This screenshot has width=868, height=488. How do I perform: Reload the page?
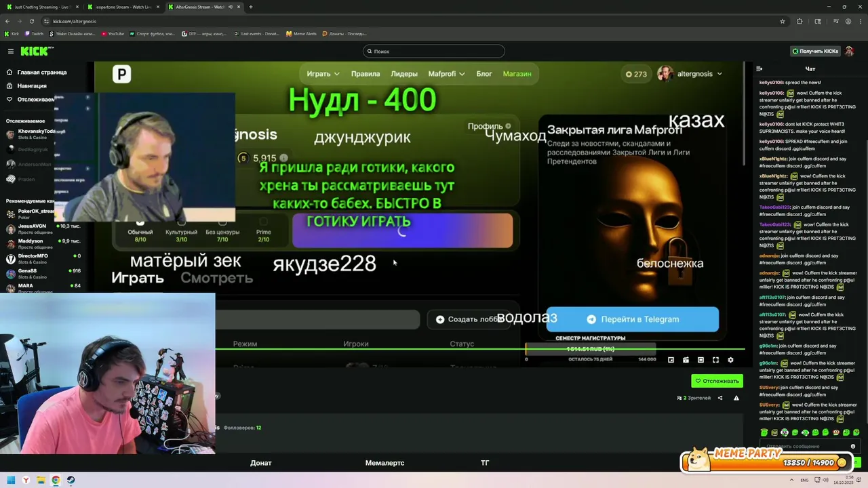31,21
